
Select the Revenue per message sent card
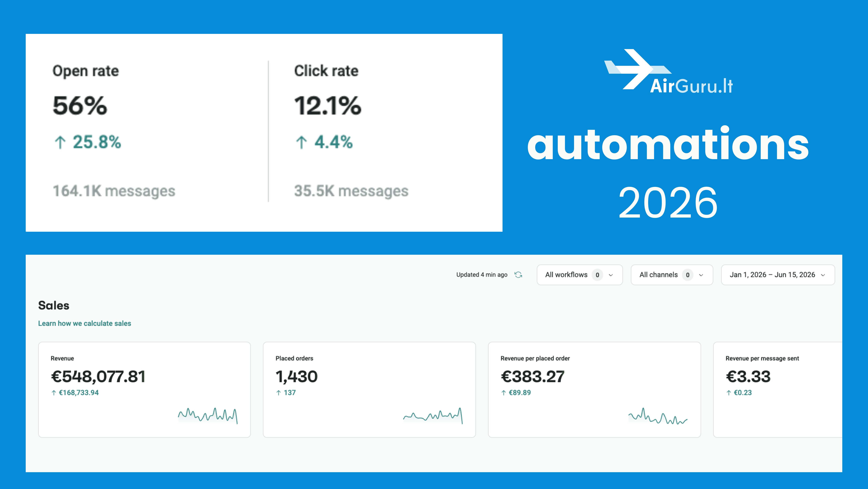point(778,390)
